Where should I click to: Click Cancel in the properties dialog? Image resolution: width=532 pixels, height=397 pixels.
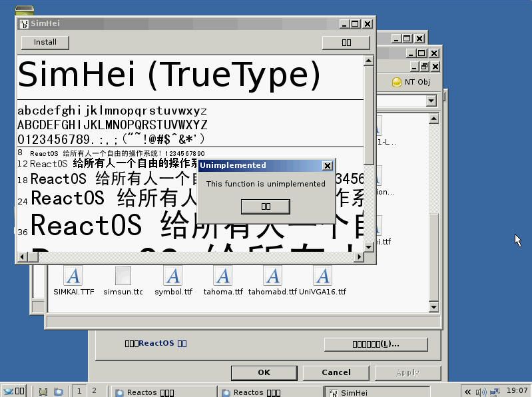coord(336,372)
